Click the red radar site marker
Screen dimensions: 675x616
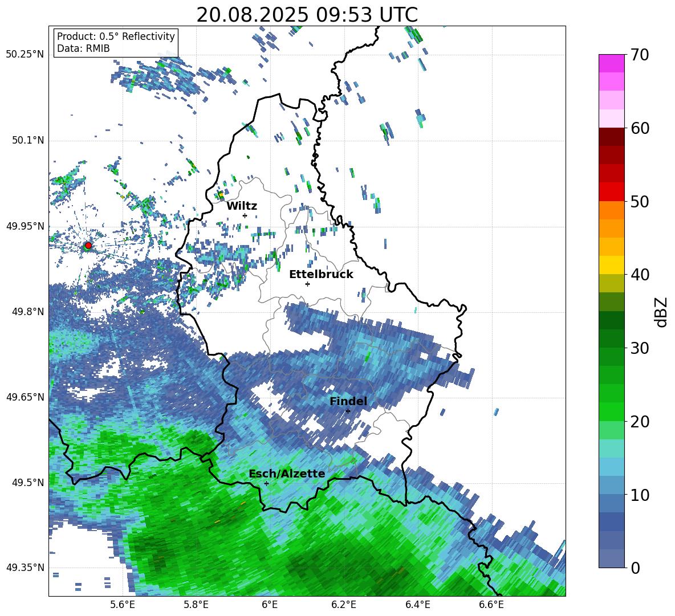click(x=88, y=246)
